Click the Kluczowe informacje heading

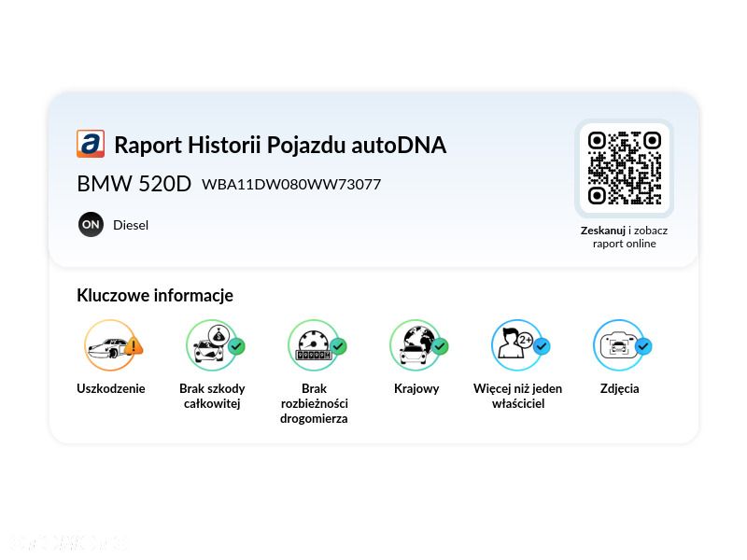pos(155,295)
